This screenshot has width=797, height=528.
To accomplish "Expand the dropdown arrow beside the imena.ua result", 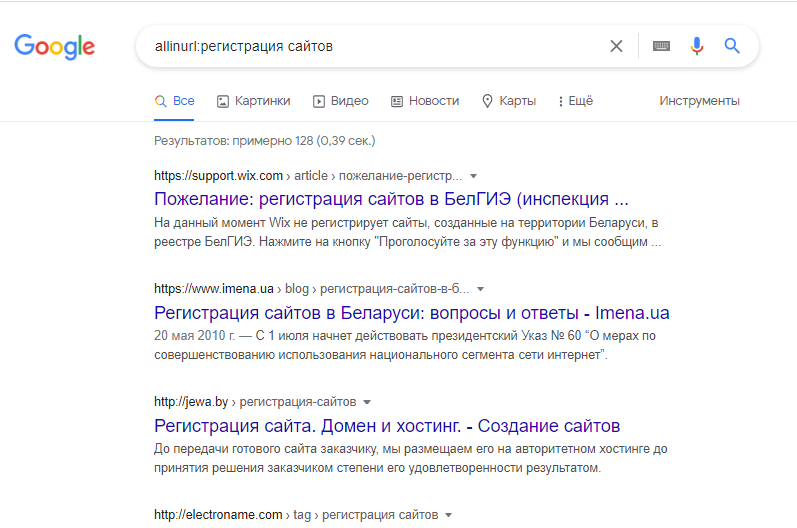I will click(x=480, y=289).
